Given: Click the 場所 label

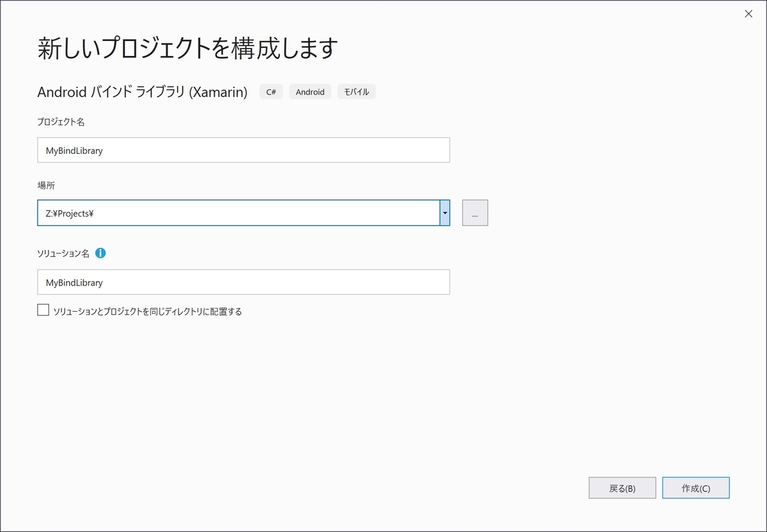Looking at the screenshot, I should click(x=47, y=185).
